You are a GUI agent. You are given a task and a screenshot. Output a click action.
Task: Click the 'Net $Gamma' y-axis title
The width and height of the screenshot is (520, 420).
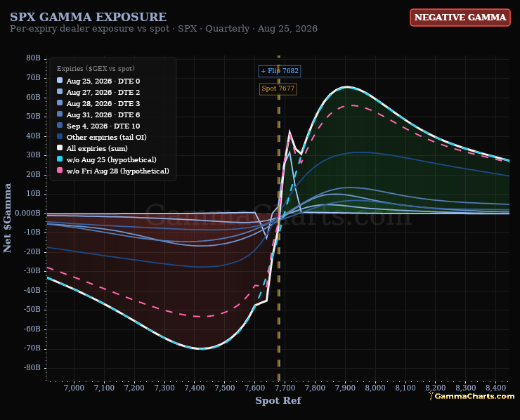click(7, 218)
